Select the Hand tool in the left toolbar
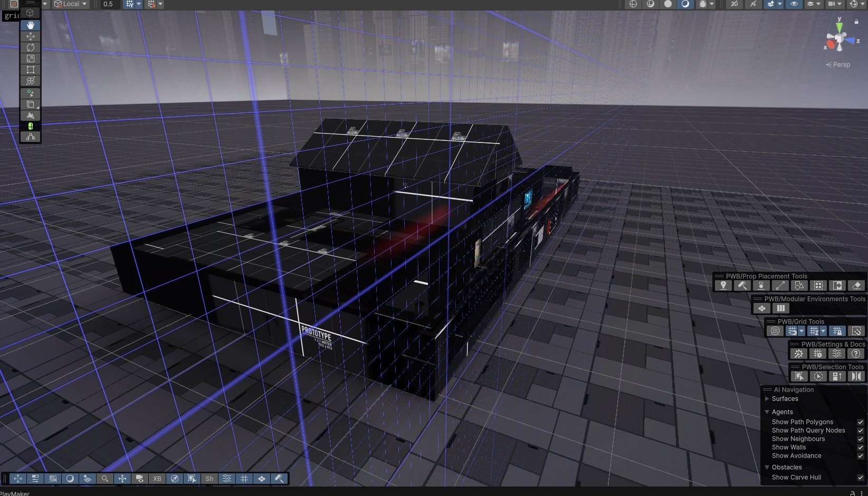868x496 pixels. [30, 25]
